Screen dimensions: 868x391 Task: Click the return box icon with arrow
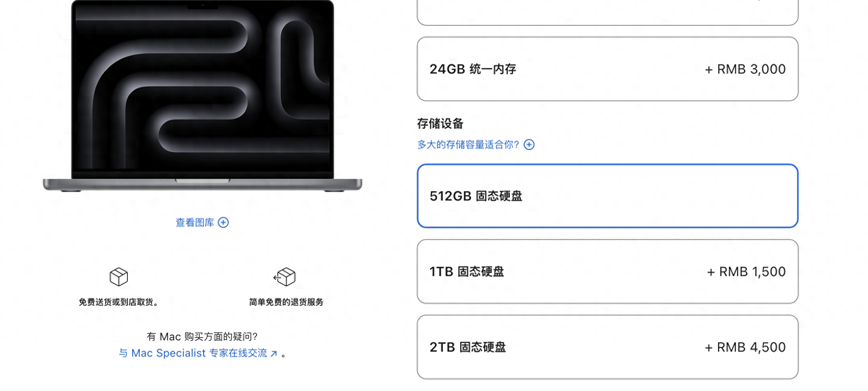coord(284,277)
